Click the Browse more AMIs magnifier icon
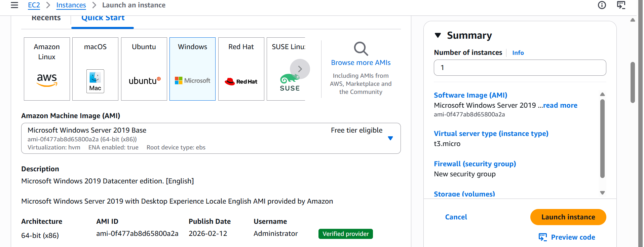The image size is (644, 247). (361, 49)
